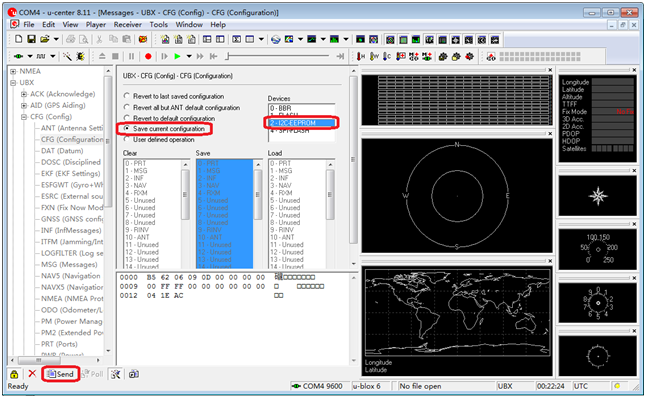Select 0 - BBR in Devices list
The image size is (646, 398).
(x=302, y=108)
